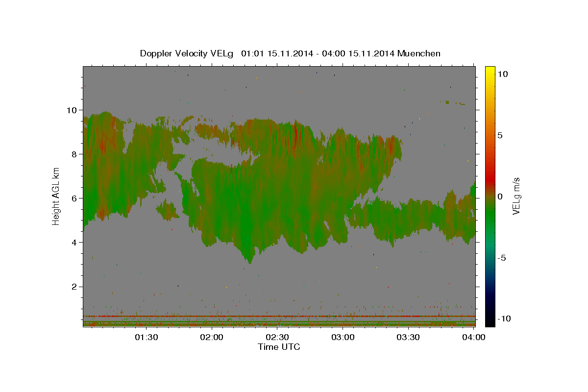
Task: Click the colorbar value label "5"
Action: pyautogui.click(x=500, y=135)
